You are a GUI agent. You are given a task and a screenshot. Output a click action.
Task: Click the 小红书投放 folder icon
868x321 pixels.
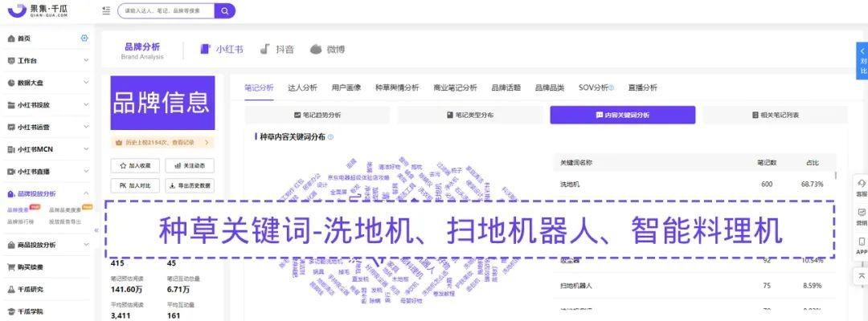point(11,104)
